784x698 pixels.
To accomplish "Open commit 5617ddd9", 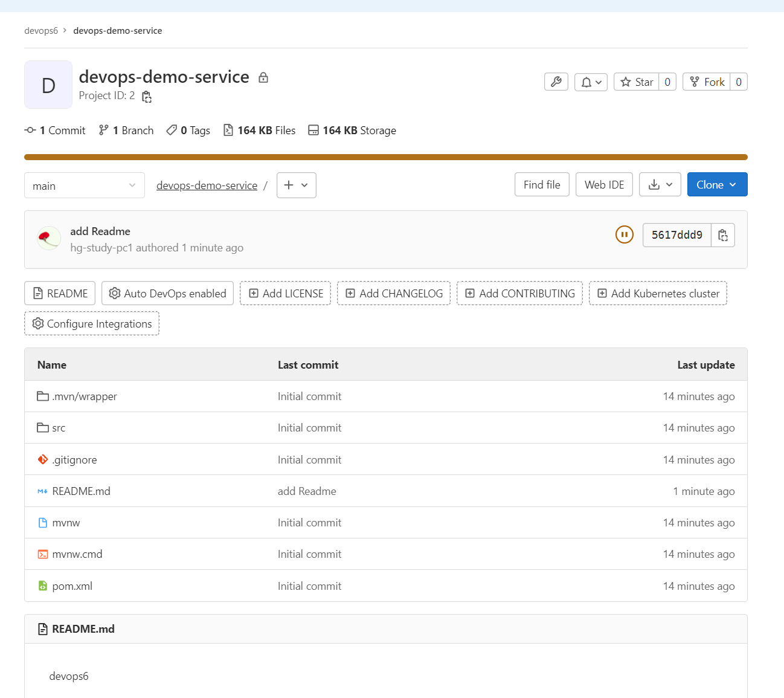I will [x=677, y=235].
